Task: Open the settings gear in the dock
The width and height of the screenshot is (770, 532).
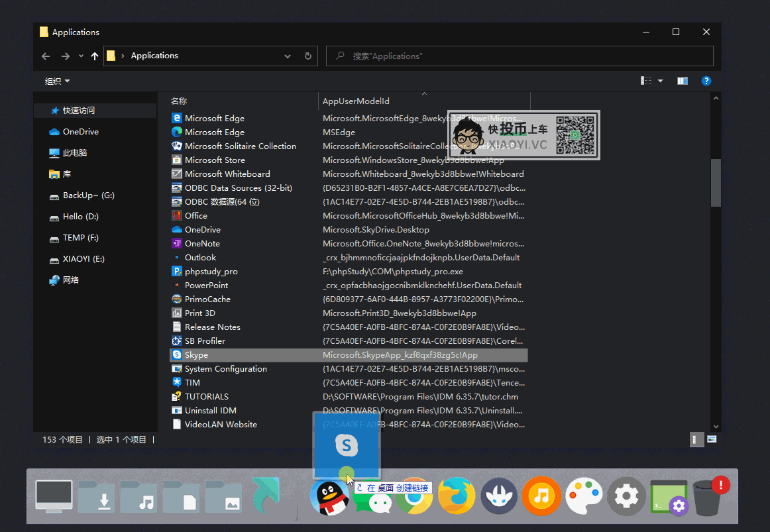Action: [x=626, y=496]
